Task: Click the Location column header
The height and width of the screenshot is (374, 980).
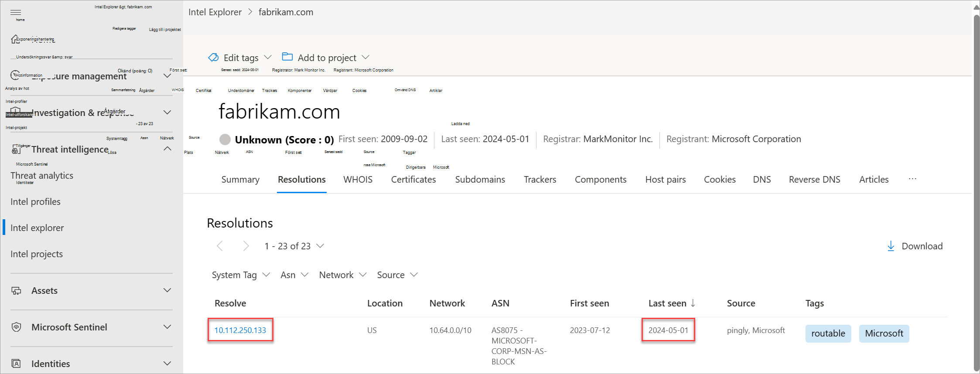Action: [385, 303]
